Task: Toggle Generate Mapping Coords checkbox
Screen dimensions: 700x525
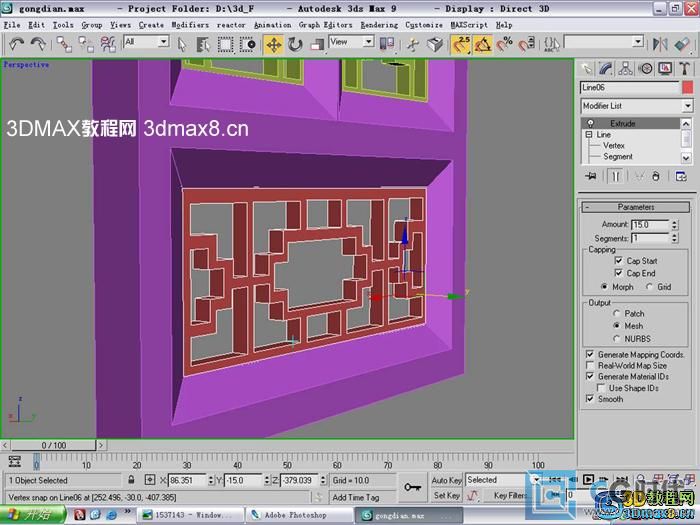Action: coord(590,354)
